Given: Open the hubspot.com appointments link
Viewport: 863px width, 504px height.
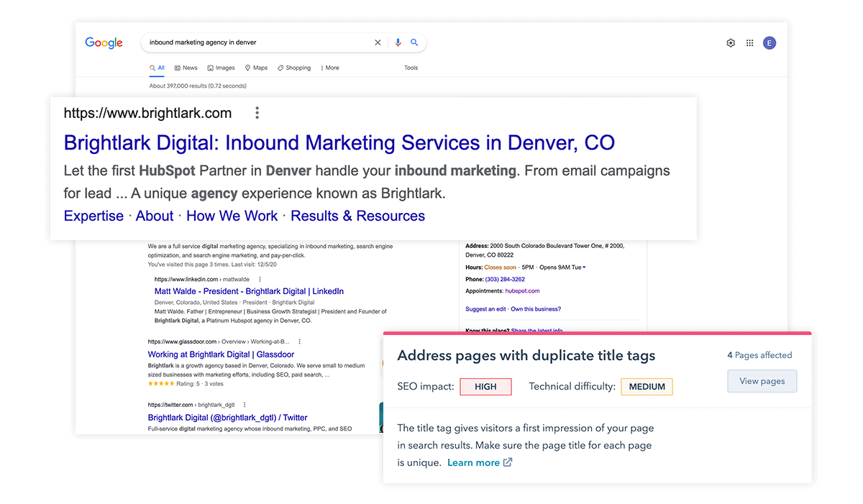Looking at the screenshot, I should 522,291.
